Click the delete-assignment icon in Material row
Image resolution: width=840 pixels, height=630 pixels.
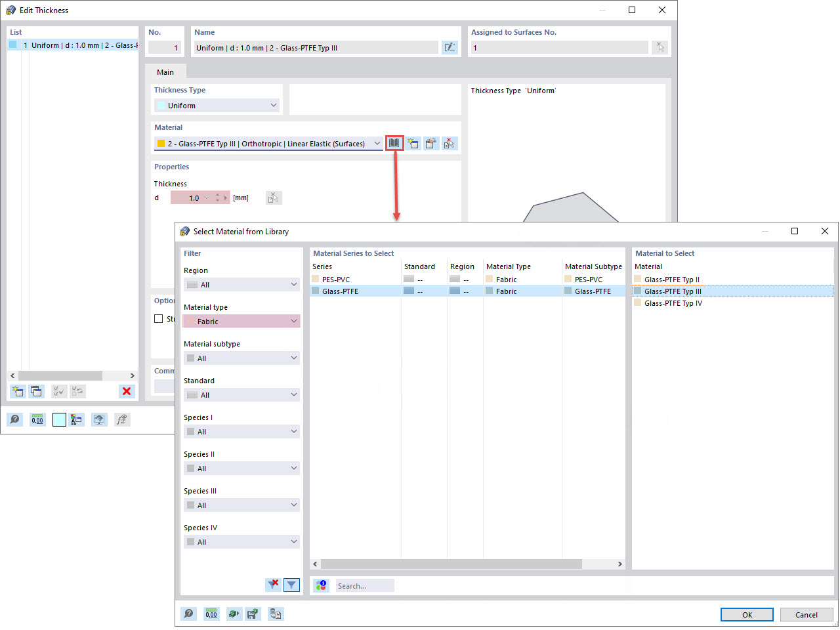450,143
